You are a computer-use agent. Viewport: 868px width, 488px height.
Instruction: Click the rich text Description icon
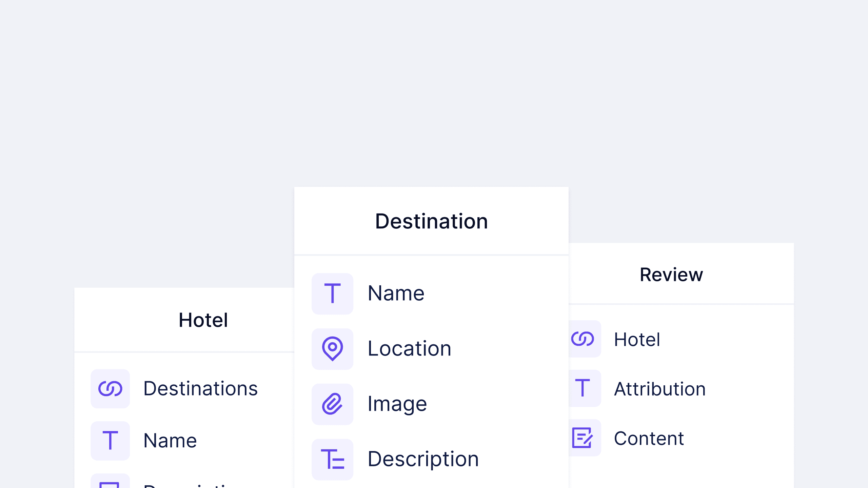tap(332, 459)
